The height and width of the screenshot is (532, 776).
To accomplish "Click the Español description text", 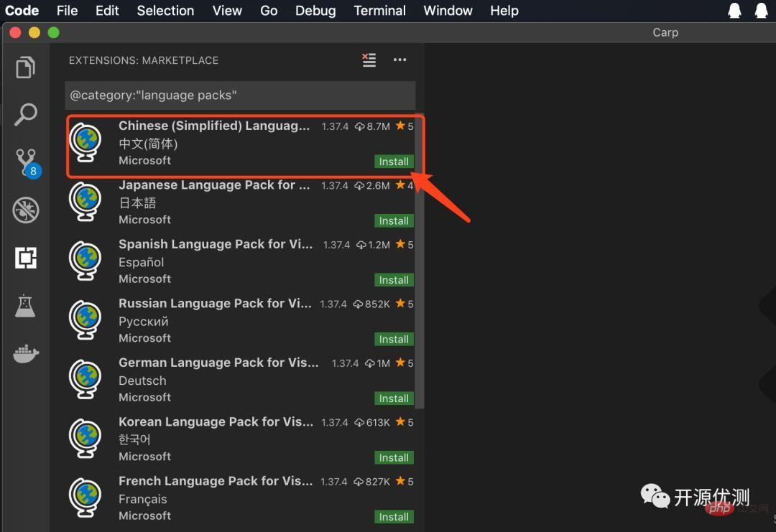I will tap(141, 262).
